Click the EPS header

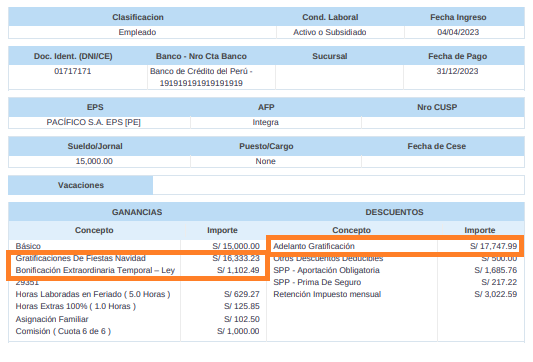pyautogui.click(x=95, y=107)
